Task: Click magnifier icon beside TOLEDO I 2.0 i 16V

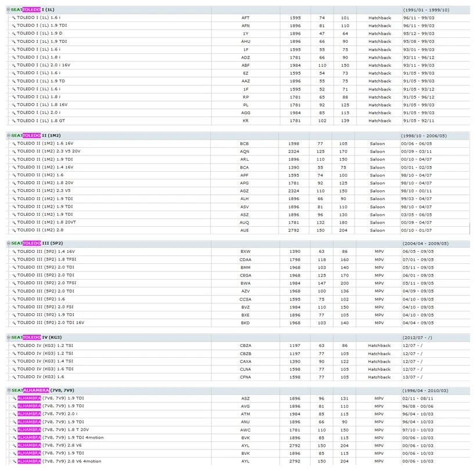Action: (x=14, y=65)
